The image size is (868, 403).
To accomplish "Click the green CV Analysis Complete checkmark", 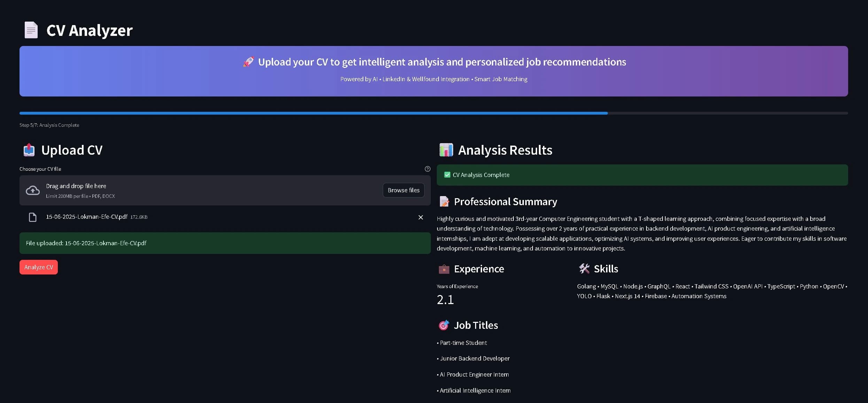I will tap(447, 175).
